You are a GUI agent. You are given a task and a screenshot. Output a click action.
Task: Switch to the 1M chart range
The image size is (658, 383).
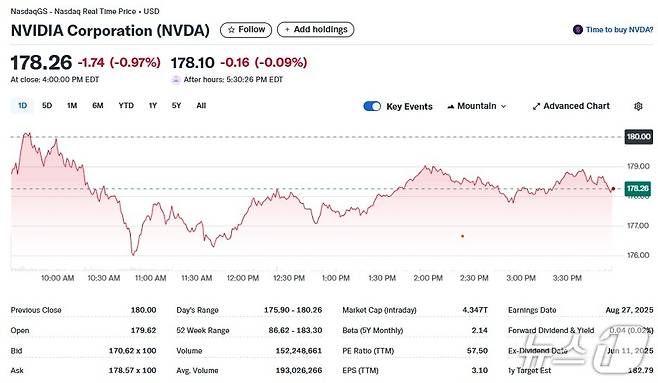[x=72, y=106]
